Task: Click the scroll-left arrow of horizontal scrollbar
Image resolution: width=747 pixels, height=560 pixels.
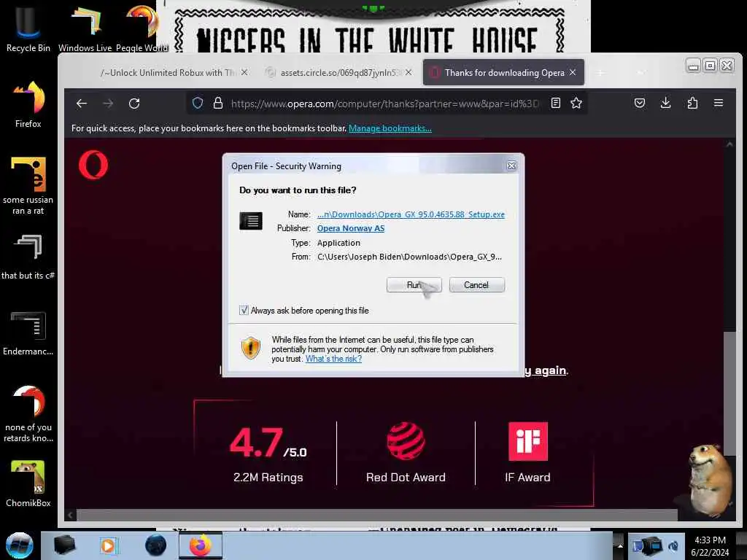Action: (70, 515)
